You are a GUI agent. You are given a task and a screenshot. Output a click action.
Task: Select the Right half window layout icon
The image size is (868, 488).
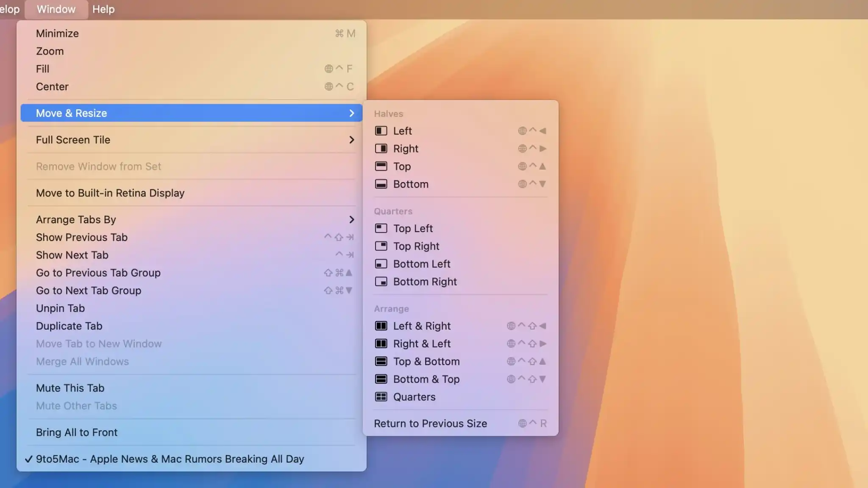(381, 148)
